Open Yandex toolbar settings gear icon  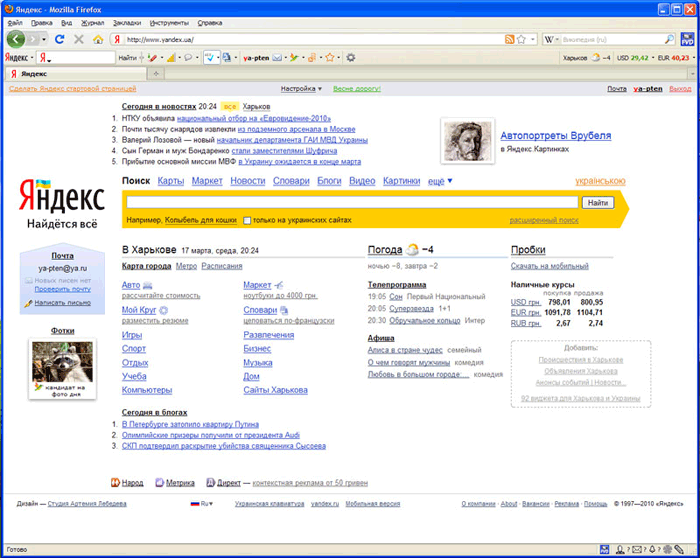click(350, 58)
